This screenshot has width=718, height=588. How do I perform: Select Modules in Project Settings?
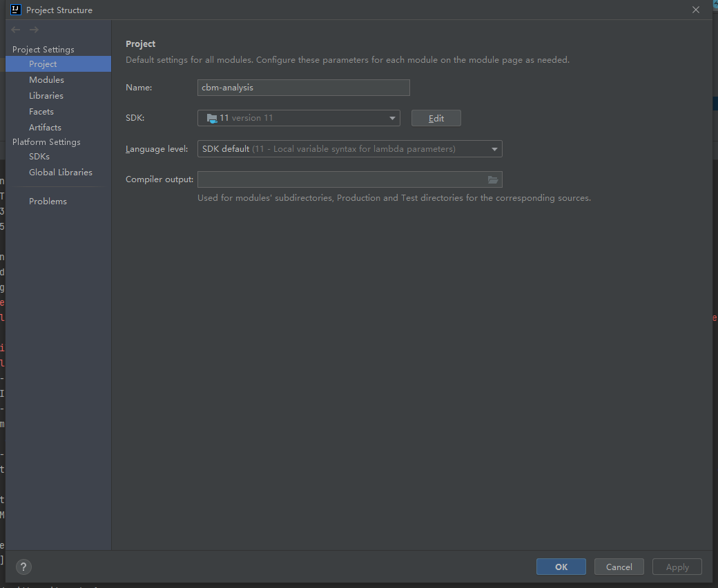point(46,79)
